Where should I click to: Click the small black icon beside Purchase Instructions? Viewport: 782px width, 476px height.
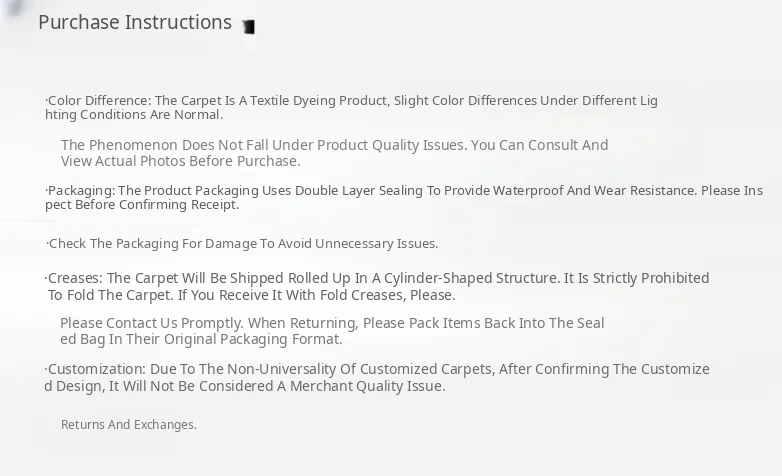(x=249, y=27)
